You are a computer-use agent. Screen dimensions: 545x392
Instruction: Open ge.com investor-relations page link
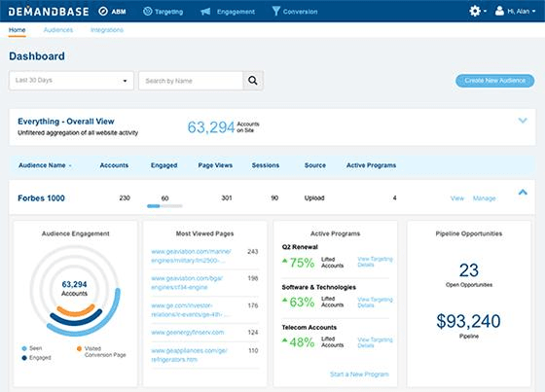tap(190, 309)
